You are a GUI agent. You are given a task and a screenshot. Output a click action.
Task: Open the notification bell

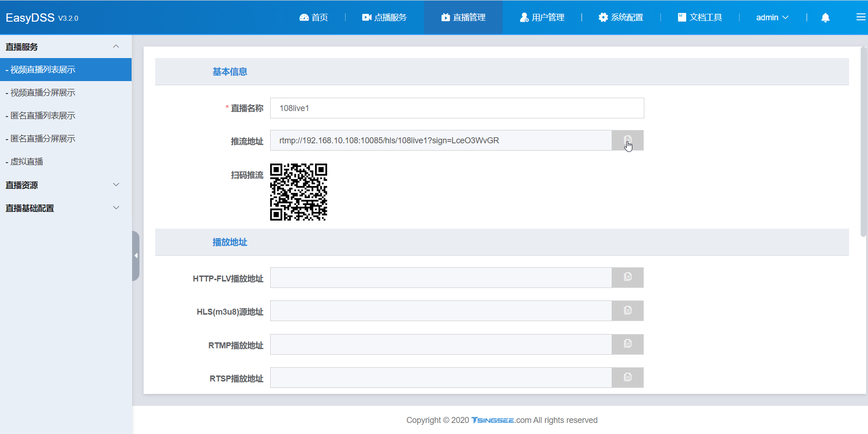click(826, 18)
